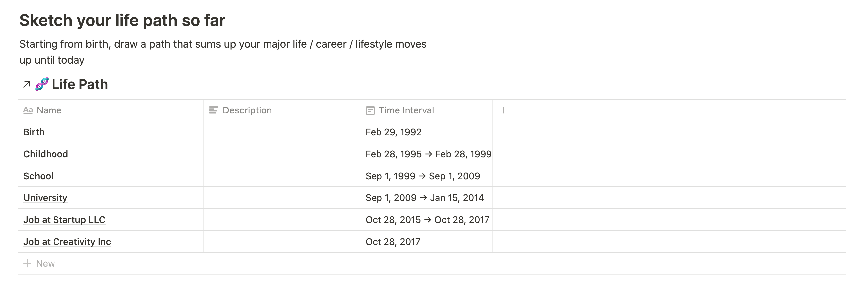Open the Birth page
868x294 pixels.
(x=34, y=132)
